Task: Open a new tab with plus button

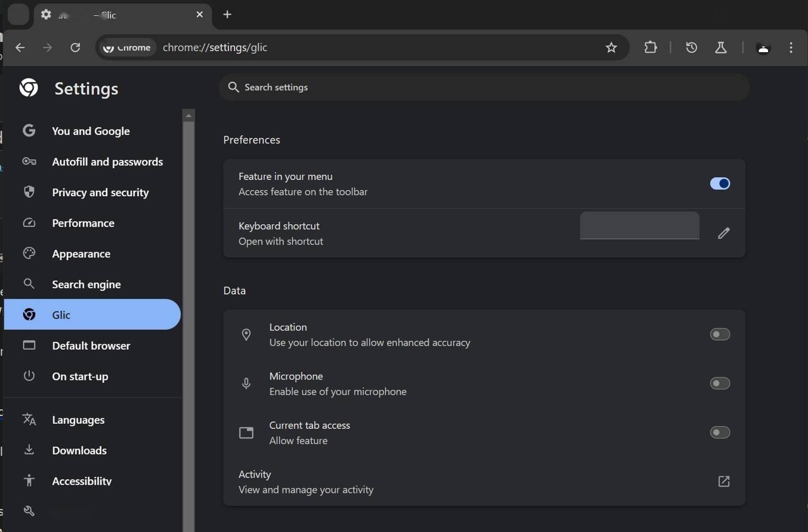Action: [227, 15]
